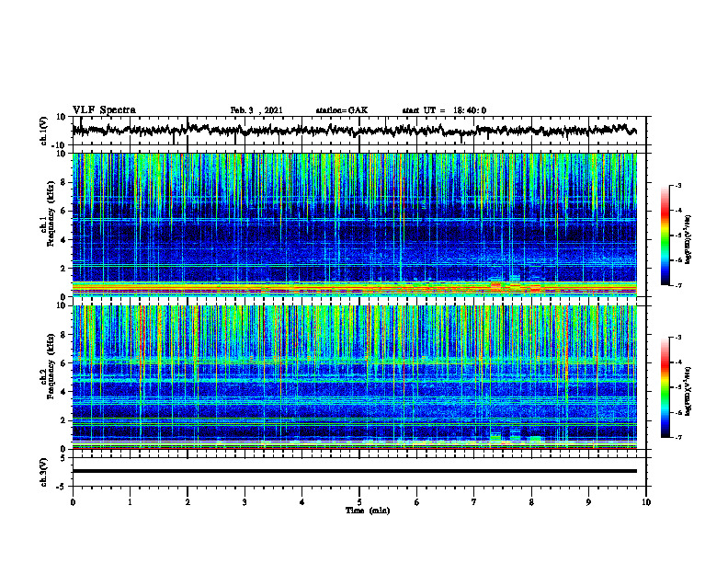The height and width of the screenshot is (563, 728).
Task: Click the ch.1 color scale unit label
Action: click(x=688, y=240)
